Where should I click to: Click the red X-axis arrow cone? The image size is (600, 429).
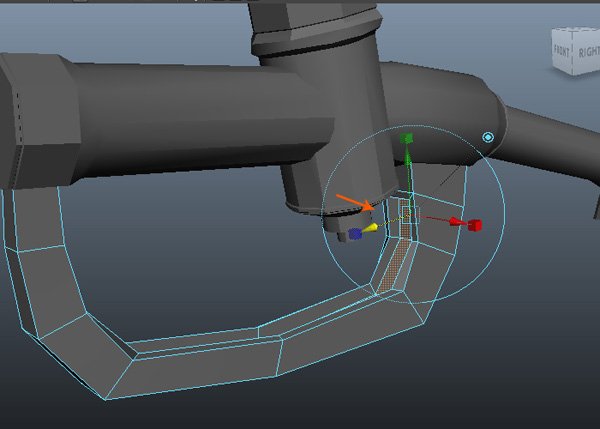click(454, 220)
